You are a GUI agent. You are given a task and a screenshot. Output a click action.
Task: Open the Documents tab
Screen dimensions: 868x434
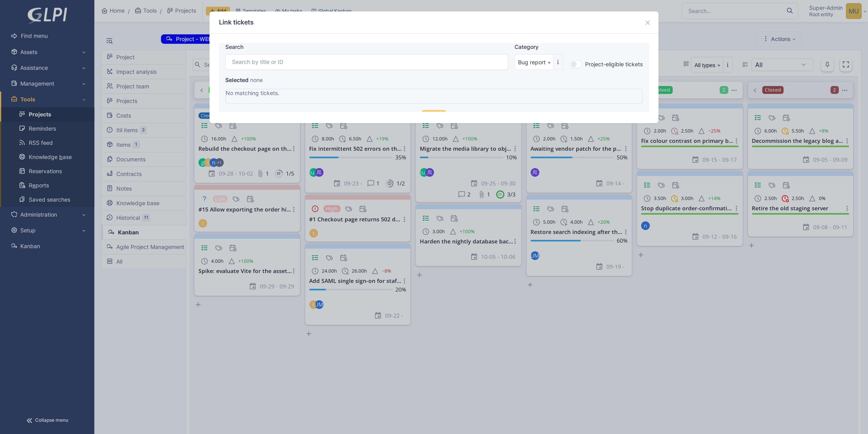tap(144, 159)
